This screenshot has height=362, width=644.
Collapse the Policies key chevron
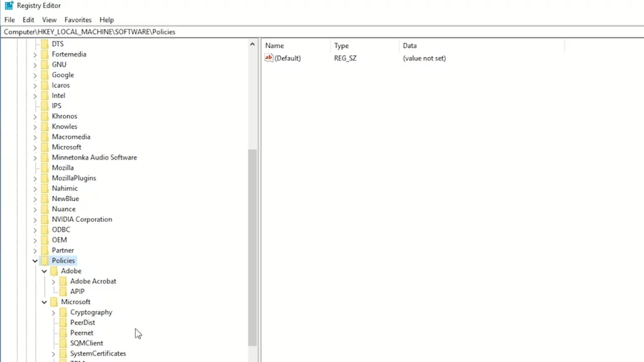(x=35, y=260)
